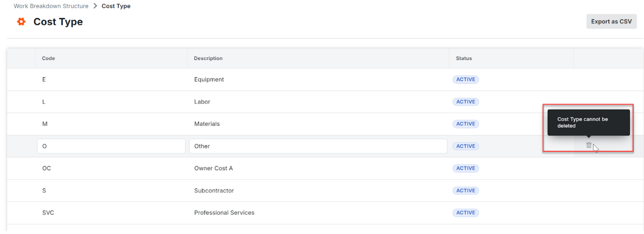Viewport: 644px width, 234px height.
Task: Select the Professional Services description cell
Action: point(224,213)
